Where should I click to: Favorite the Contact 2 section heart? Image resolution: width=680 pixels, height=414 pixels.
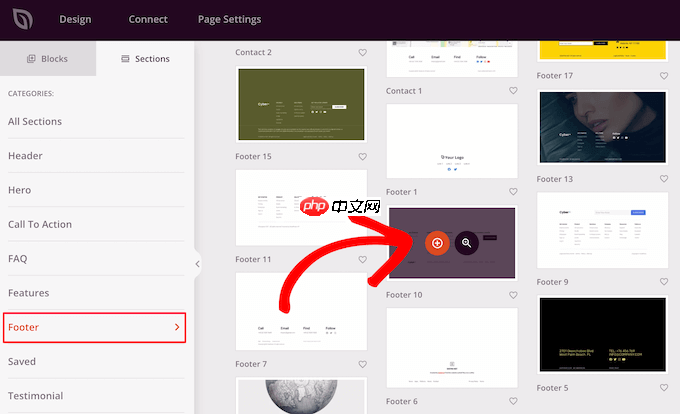tap(363, 52)
